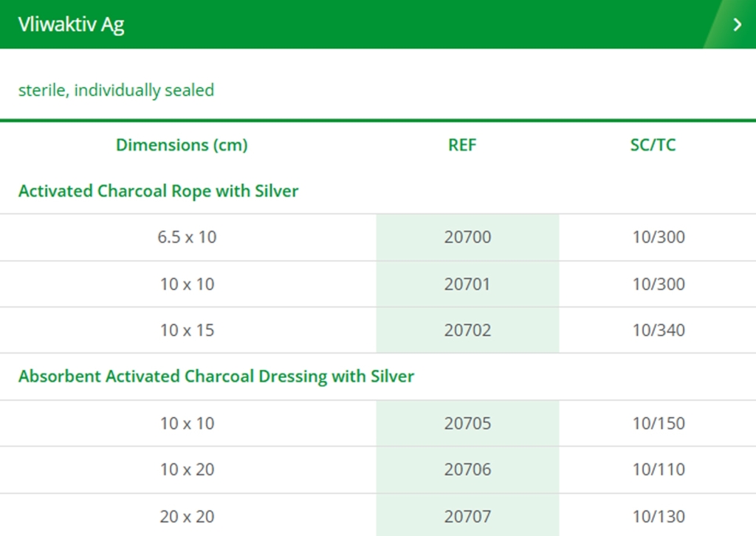This screenshot has height=536, width=756.
Task: Select REF number 20700
Action: click(467, 237)
